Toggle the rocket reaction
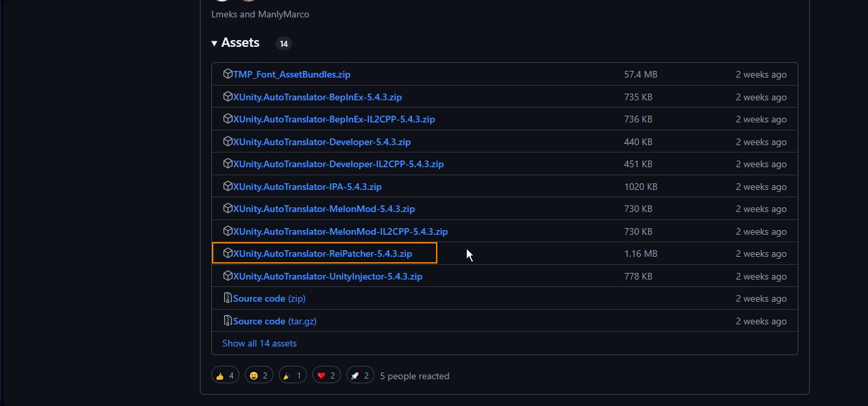The width and height of the screenshot is (868, 406). click(x=360, y=376)
